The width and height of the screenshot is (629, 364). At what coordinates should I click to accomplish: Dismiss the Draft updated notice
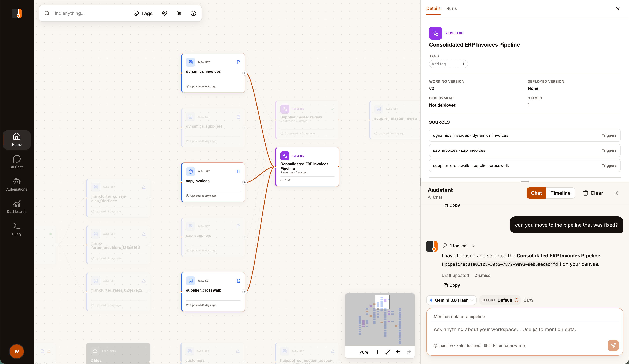pos(482,275)
